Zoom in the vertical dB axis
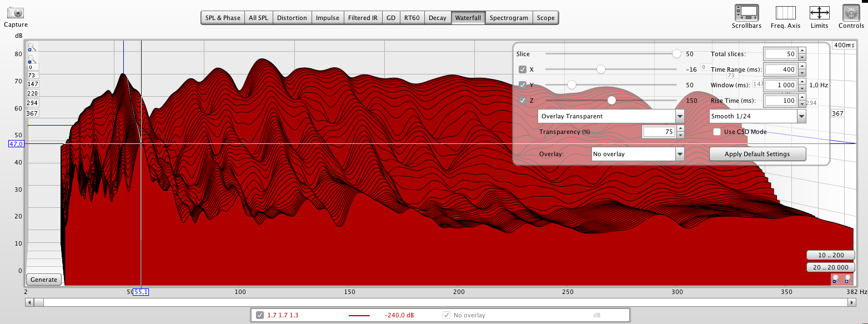The height and width of the screenshot is (324, 868). tap(32, 48)
